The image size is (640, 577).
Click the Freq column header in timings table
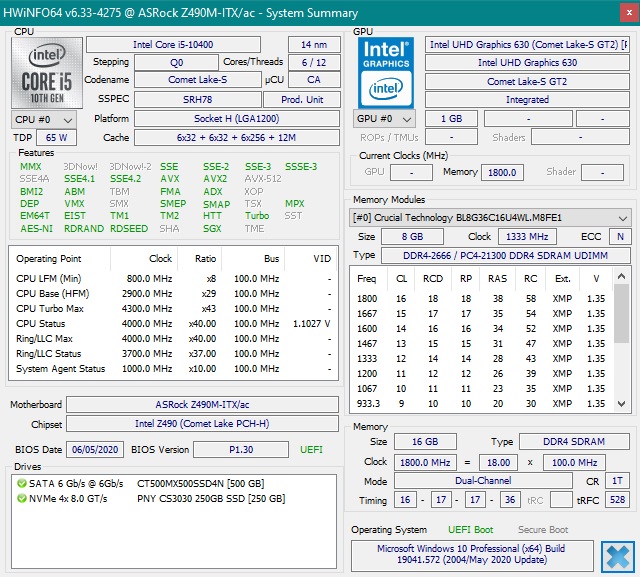[367, 278]
